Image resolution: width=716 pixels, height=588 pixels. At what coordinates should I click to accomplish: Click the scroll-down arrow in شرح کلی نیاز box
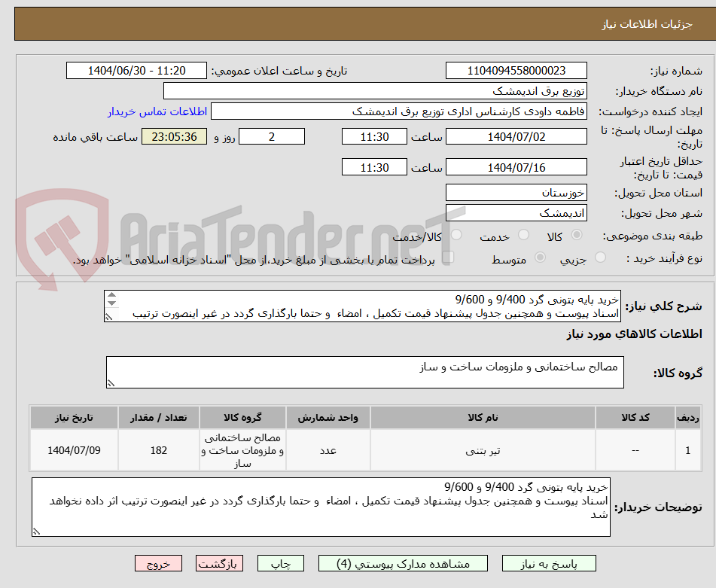tap(111, 302)
